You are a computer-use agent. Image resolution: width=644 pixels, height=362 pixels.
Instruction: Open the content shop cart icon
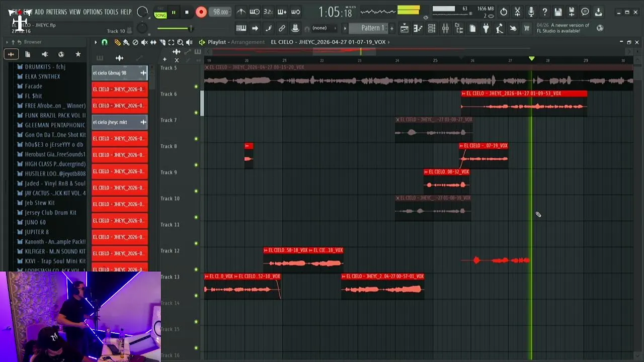pyautogui.click(x=527, y=29)
